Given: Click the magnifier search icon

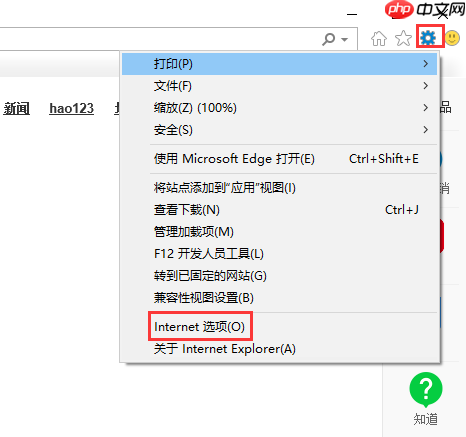Looking at the screenshot, I should coord(329,39).
